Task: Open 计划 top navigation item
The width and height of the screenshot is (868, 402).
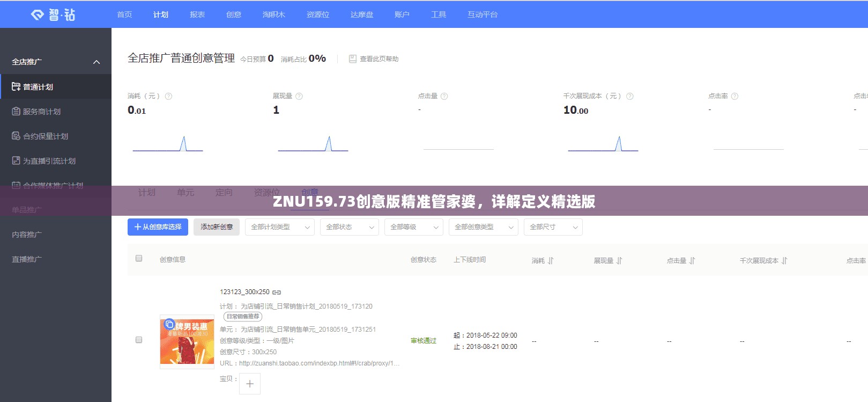Action: tap(161, 14)
